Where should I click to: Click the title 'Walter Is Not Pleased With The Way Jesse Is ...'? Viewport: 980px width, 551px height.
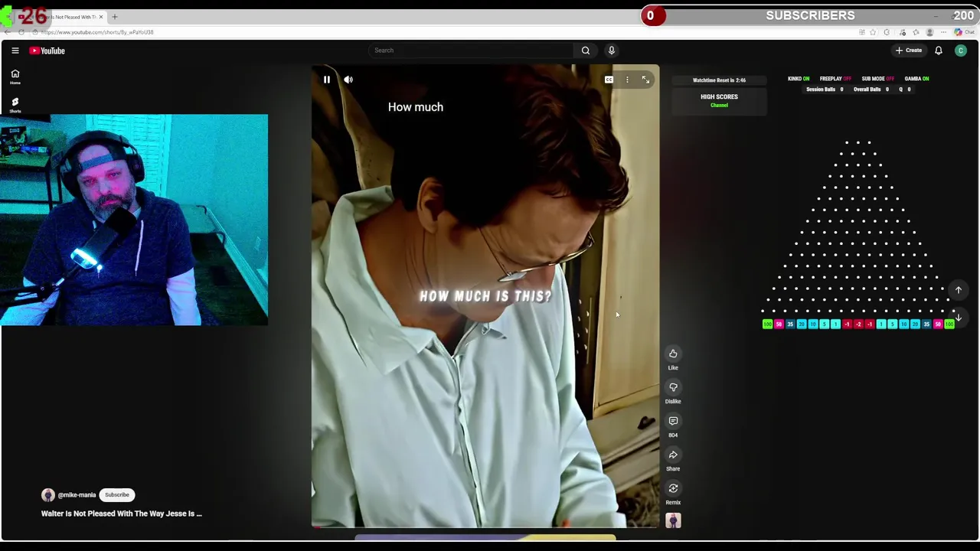122,514
